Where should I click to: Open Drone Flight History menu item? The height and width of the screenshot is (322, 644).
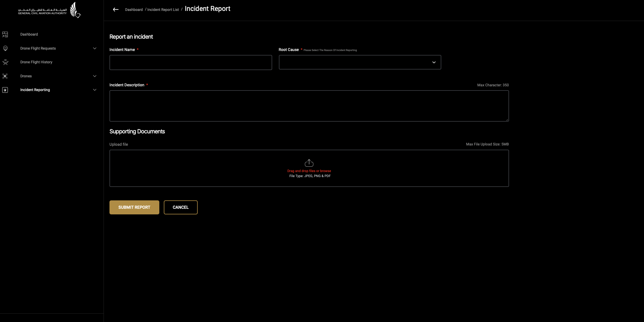coord(36,62)
